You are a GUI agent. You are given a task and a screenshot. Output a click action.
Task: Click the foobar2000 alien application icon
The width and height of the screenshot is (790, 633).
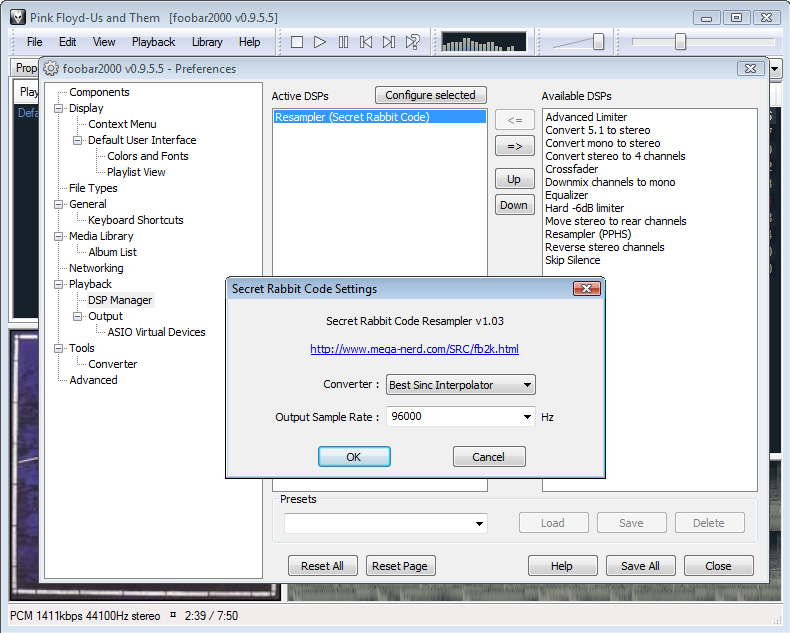tap(18, 17)
